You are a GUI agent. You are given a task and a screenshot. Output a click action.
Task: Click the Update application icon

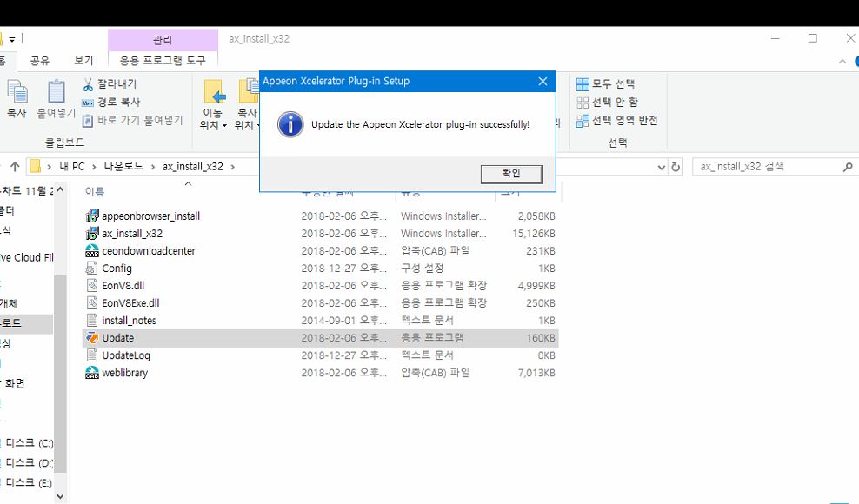(92, 338)
